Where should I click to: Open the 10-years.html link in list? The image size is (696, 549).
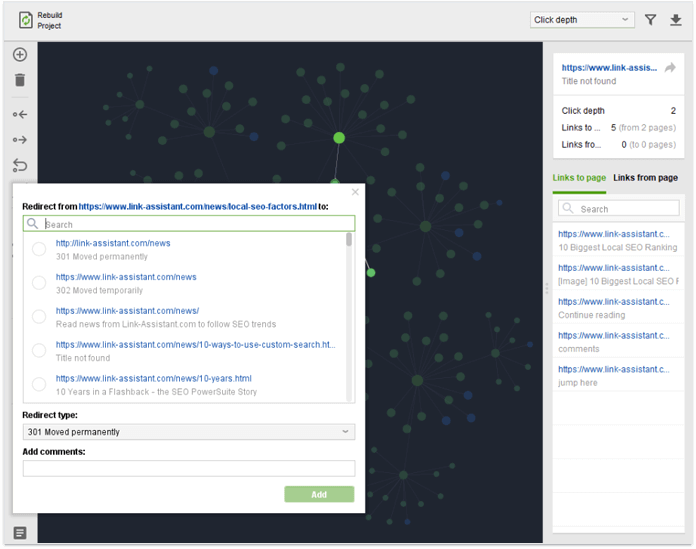153,379
